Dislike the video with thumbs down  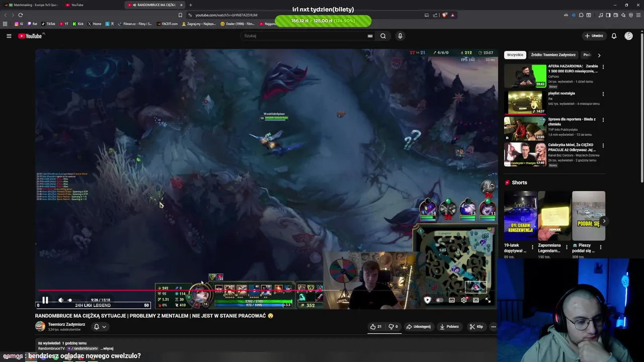tap(393, 326)
